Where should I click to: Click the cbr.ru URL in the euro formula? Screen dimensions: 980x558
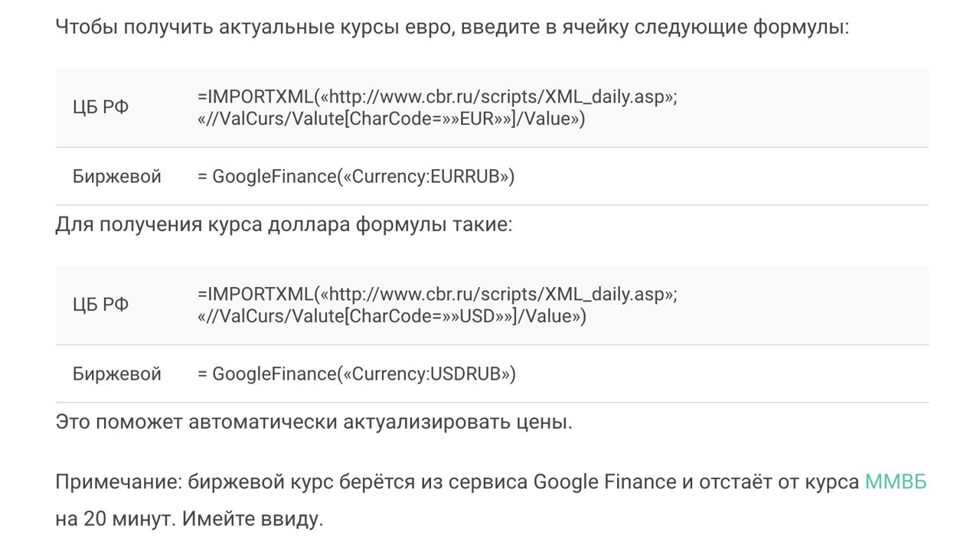point(498,98)
